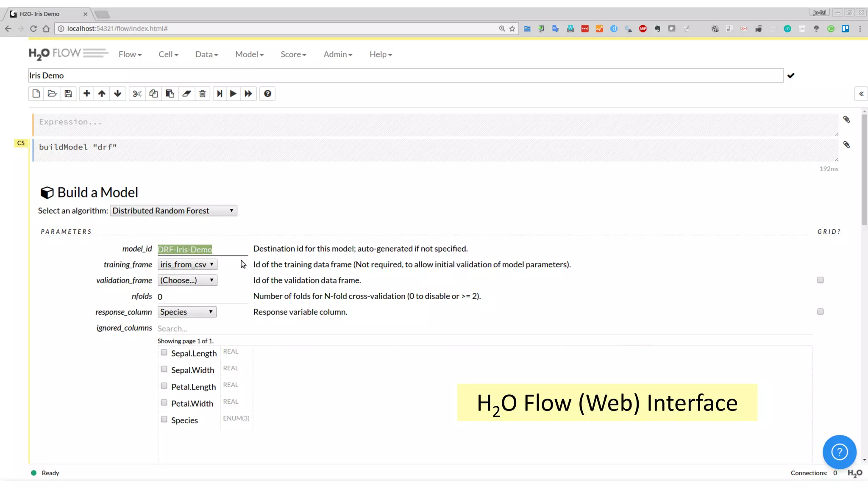Save the flow using the floppy disk icon
868x488 pixels.
[x=68, y=94]
